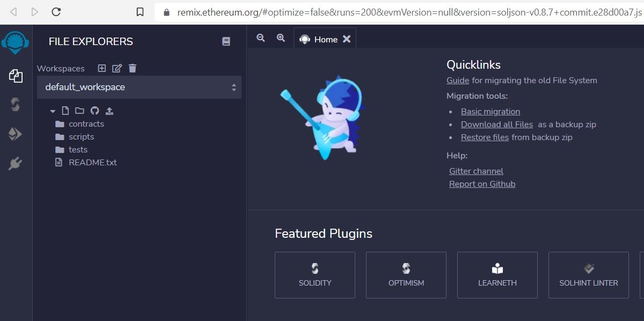Click Download all Files link

(x=497, y=125)
